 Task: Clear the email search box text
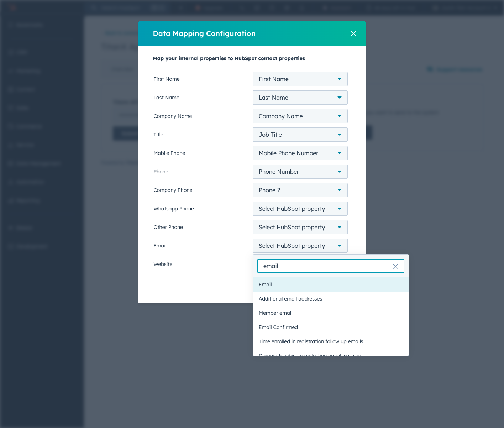395,266
